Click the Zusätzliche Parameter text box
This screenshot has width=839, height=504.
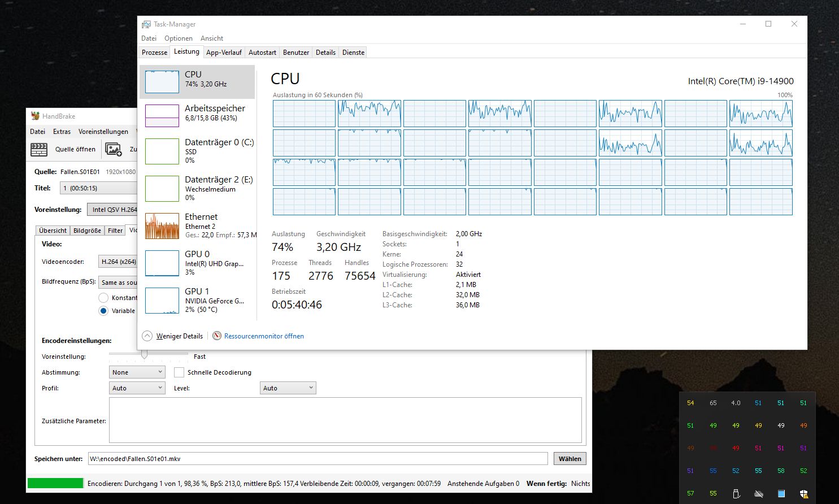click(345, 420)
